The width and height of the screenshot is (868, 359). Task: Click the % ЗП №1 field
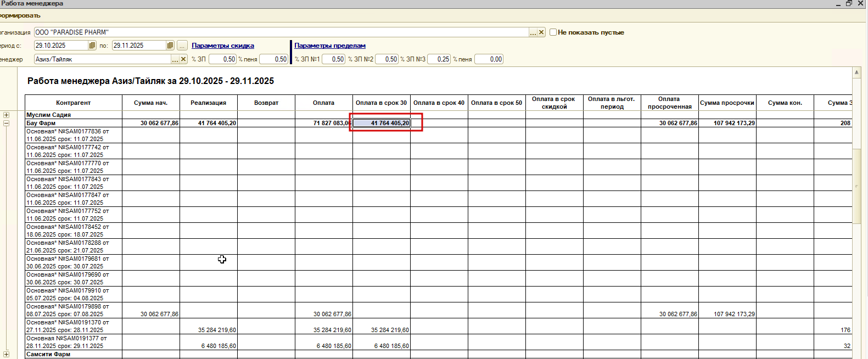tap(334, 59)
